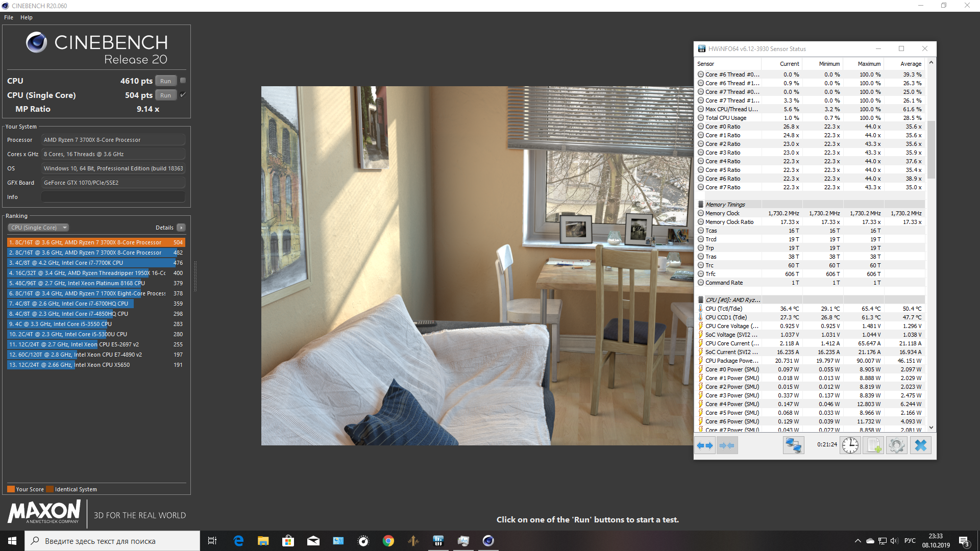
Task: Open Google Chrome from the taskbar
Action: coord(388,541)
